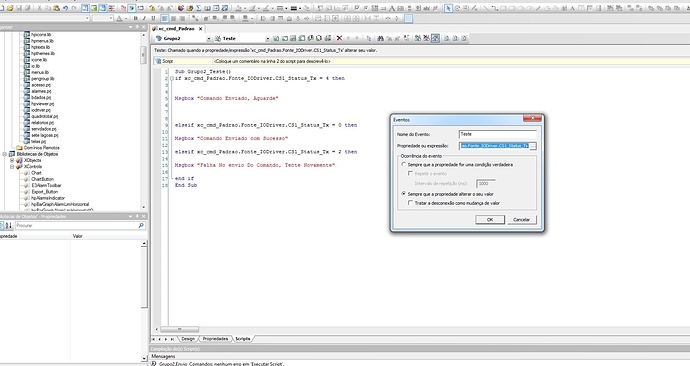Close the Eventos dialog
Image resolution: width=690 pixels, height=366 pixels.
[532, 118]
